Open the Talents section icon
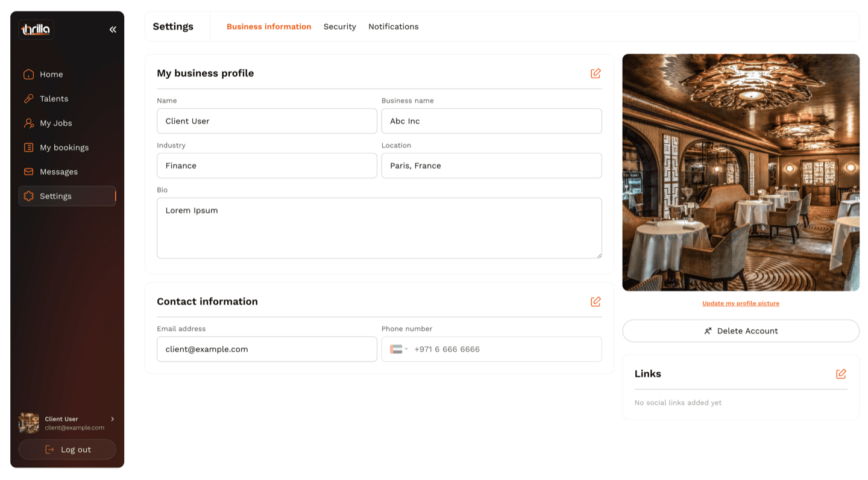868x480 pixels. 28,98
